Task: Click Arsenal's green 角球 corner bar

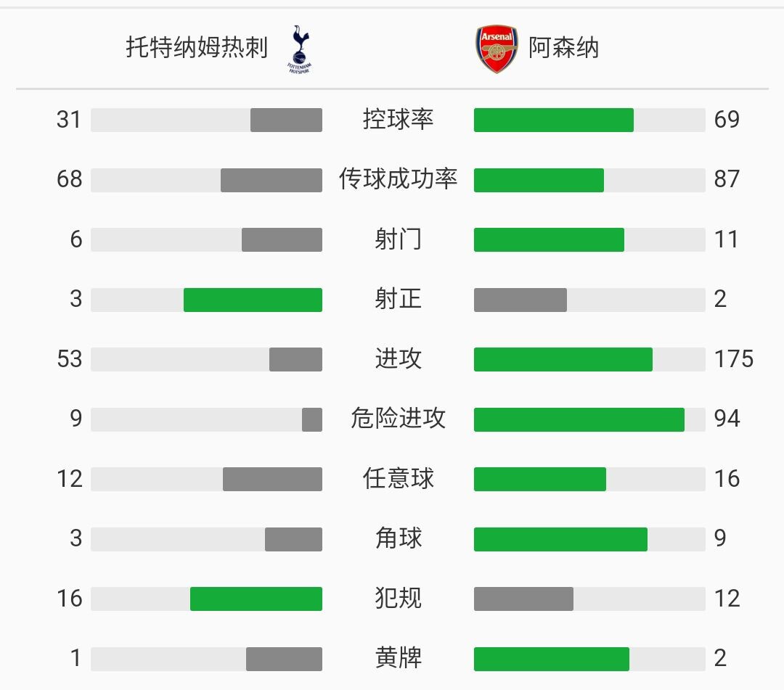Action: 560,539
